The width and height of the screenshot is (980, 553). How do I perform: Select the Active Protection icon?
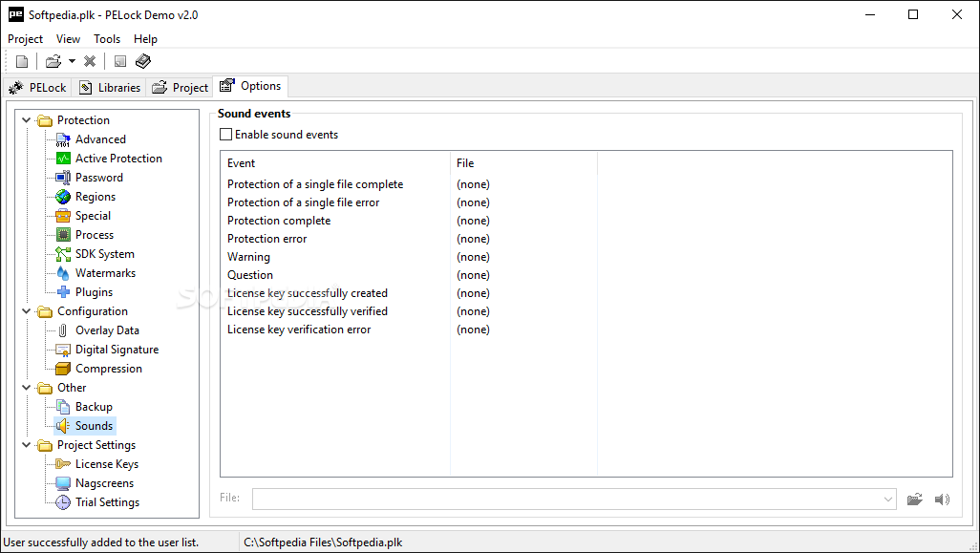click(x=63, y=159)
